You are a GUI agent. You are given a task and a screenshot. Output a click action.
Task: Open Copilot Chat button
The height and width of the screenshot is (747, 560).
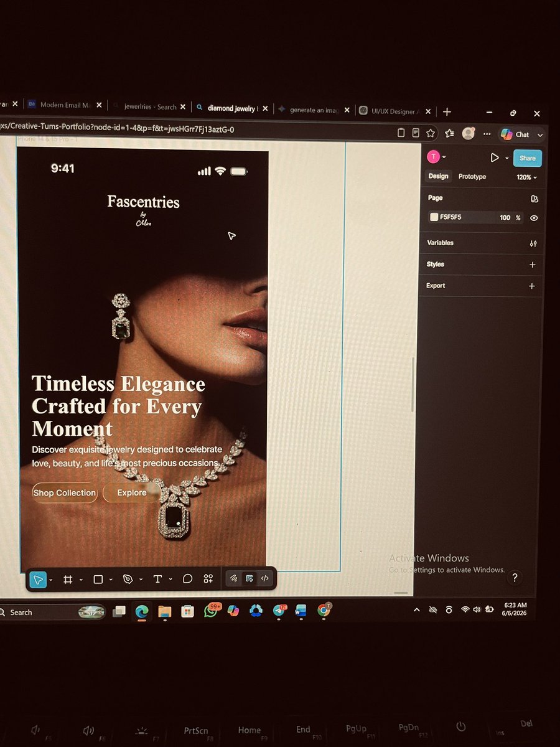pyautogui.click(x=515, y=134)
